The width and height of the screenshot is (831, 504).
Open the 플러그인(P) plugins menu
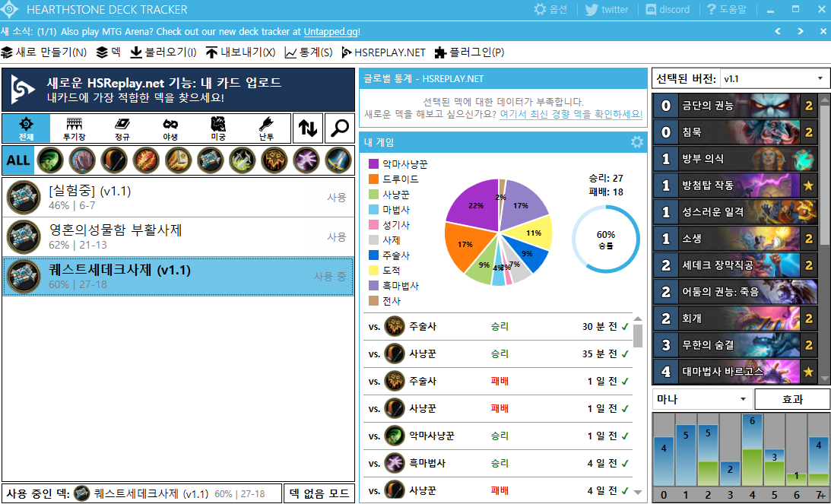[470, 52]
